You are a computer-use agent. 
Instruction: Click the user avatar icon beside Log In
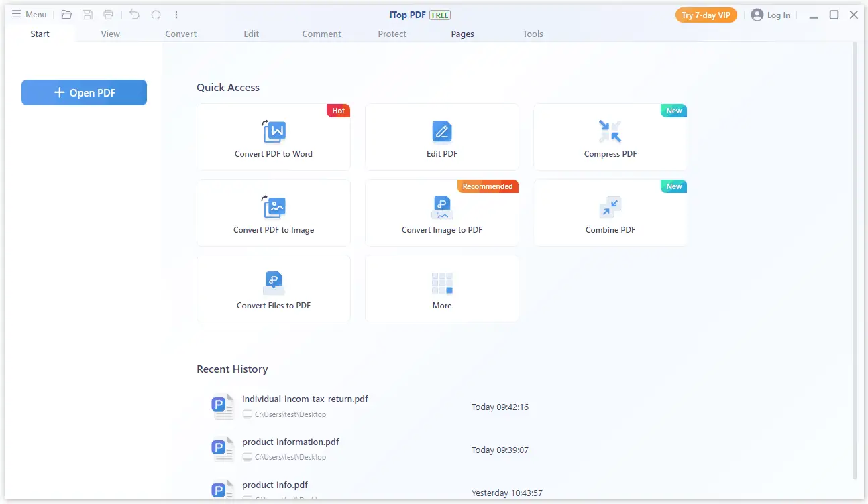(757, 15)
